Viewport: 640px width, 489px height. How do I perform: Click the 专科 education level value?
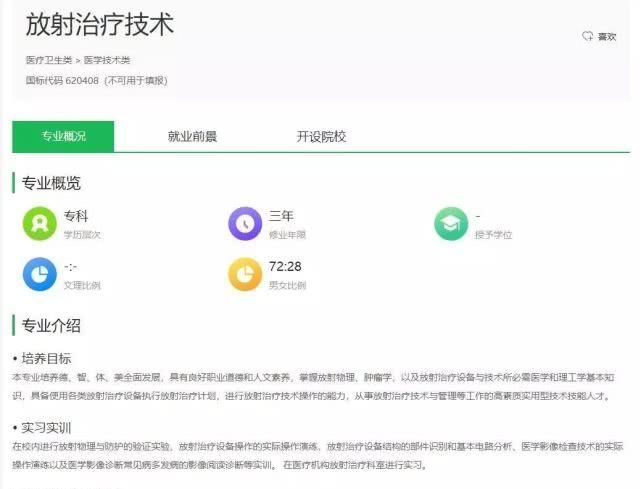tap(76, 216)
